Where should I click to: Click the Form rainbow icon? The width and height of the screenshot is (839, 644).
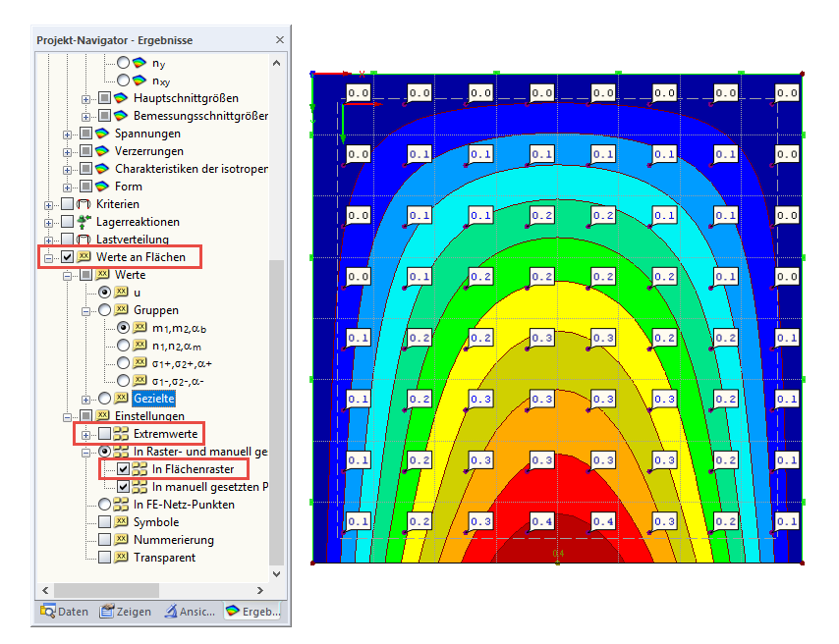pyautogui.click(x=101, y=187)
